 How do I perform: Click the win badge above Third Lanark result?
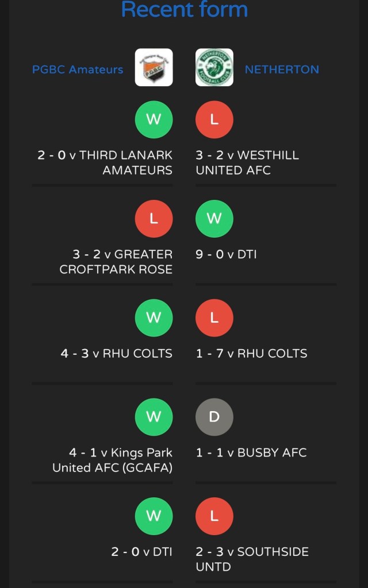(x=154, y=119)
